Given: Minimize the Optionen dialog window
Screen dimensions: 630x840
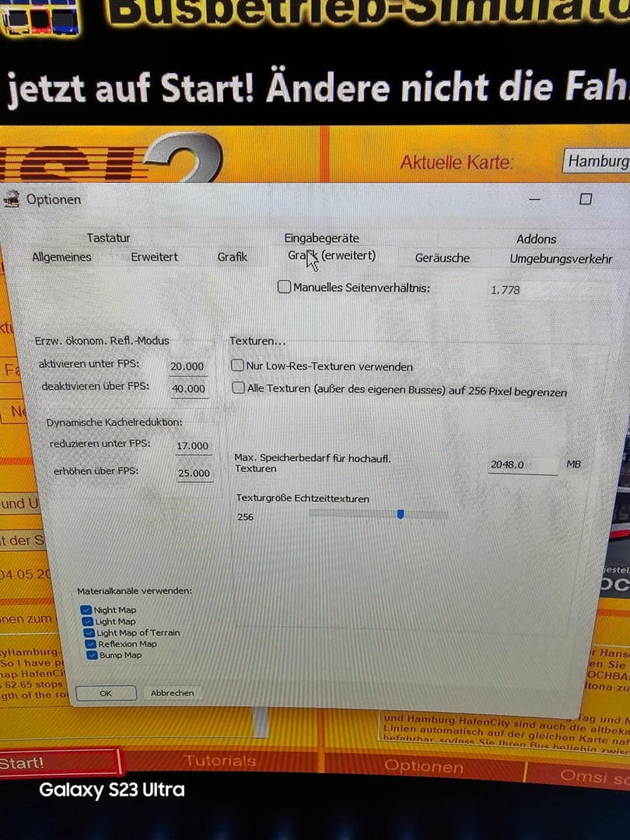Looking at the screenshot, I should [535, 200].
